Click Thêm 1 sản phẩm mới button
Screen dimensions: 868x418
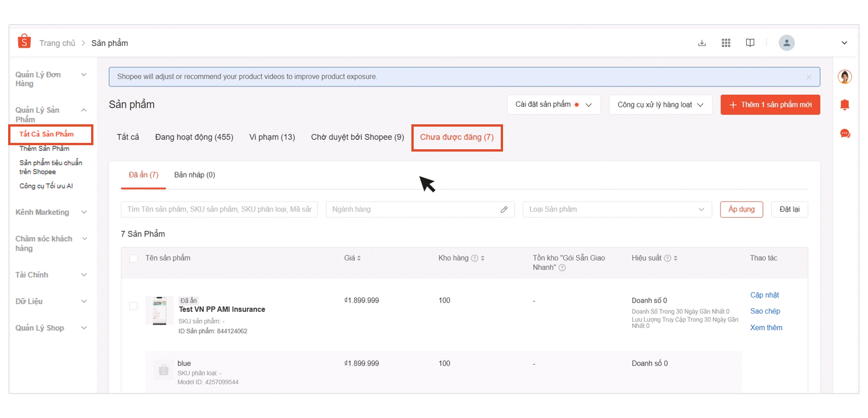coord(771,105)
